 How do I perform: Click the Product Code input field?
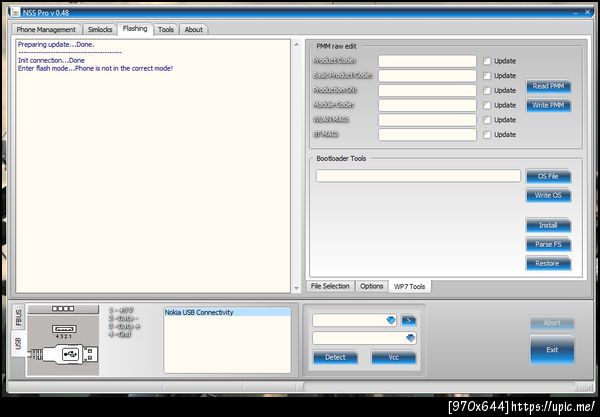[427, 61]
